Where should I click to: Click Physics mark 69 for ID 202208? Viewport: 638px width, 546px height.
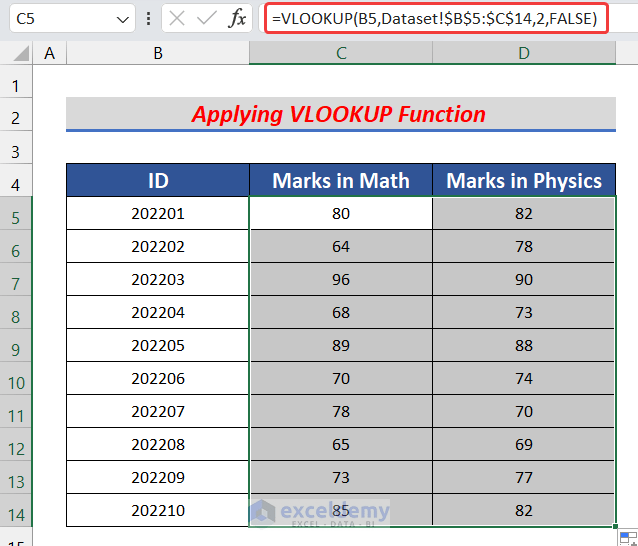pos(524,444)
